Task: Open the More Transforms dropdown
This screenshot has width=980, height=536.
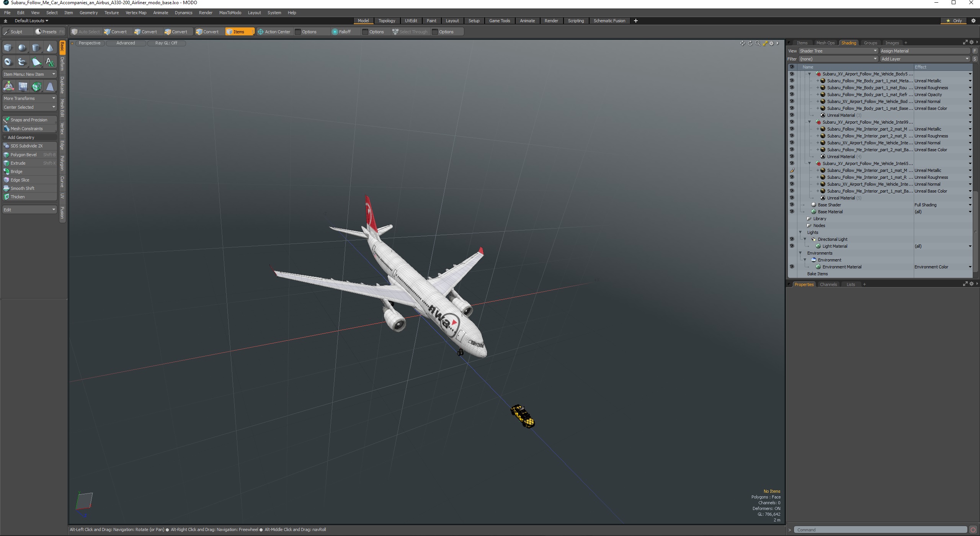Action: coord(30,98)
